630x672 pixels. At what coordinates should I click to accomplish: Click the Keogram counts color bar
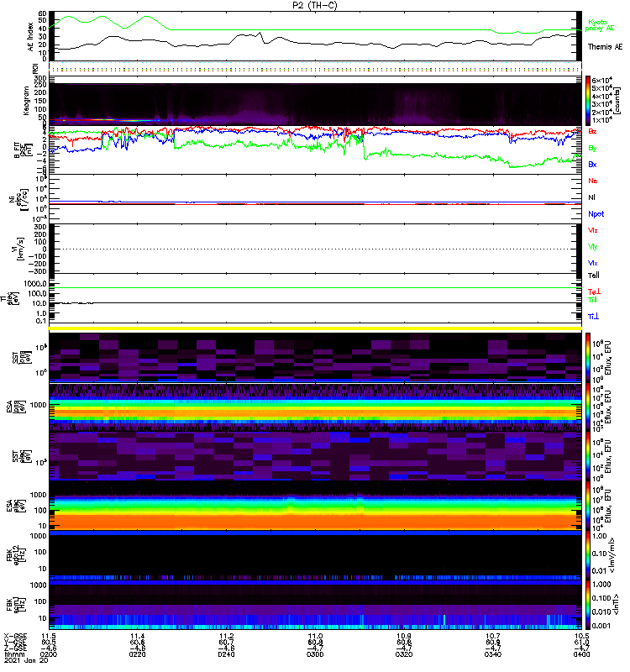coord(589,100)
